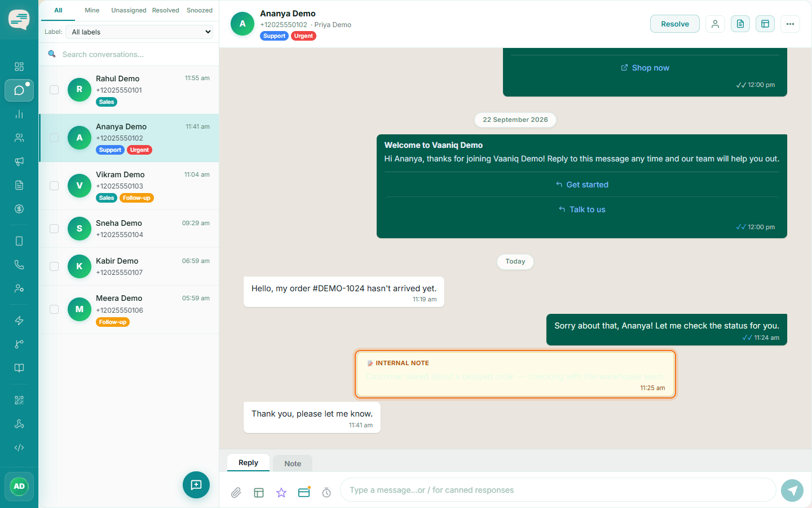Click the Get started quick reply
This screenshot has width=812, height=508.
[x=582, y=185]
